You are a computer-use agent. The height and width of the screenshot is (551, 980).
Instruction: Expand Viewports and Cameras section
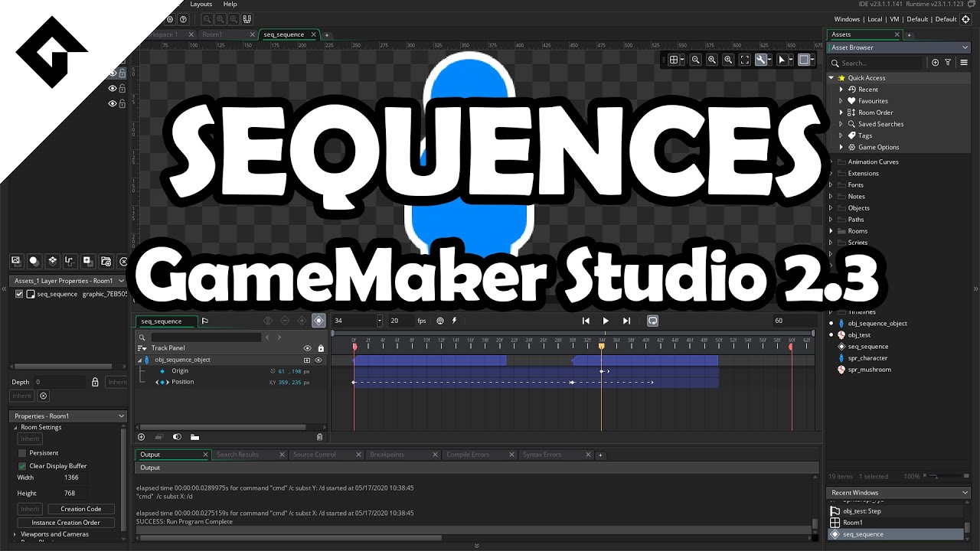point(15,534)
